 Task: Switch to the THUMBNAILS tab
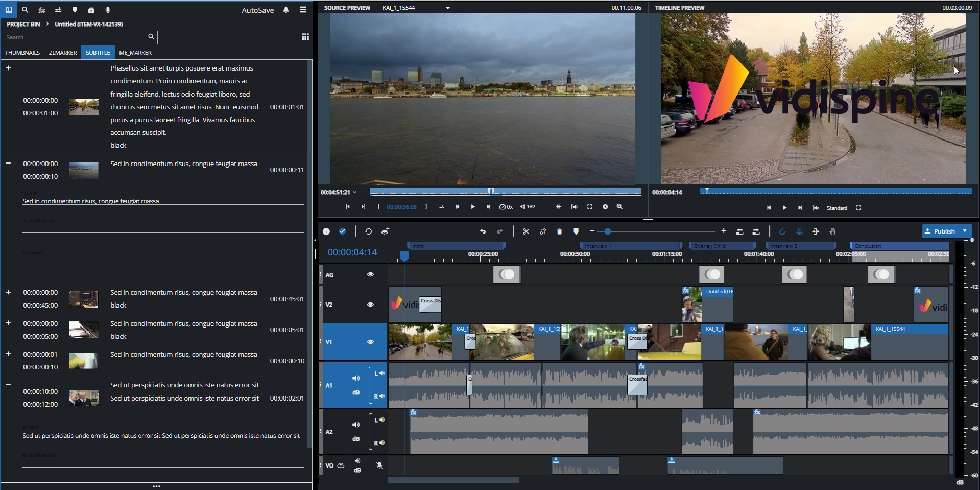[x=22, y=53]
